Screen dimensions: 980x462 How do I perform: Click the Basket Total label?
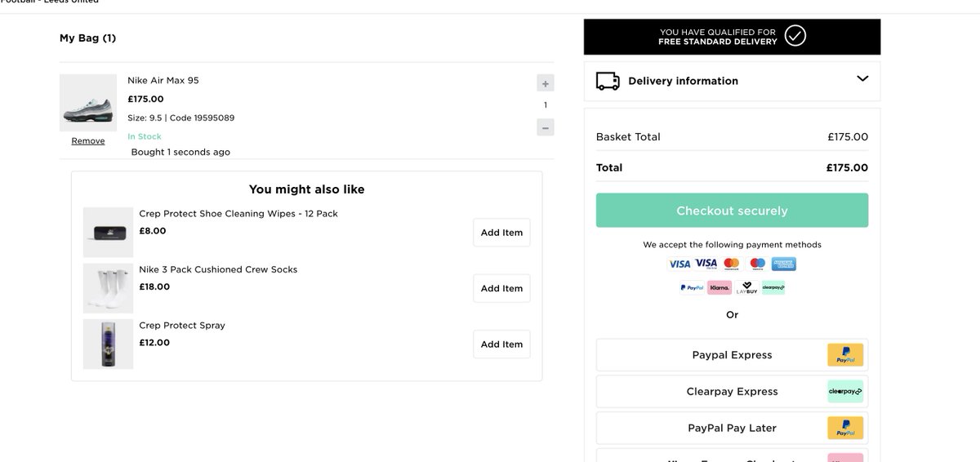(x=628, y=137)
